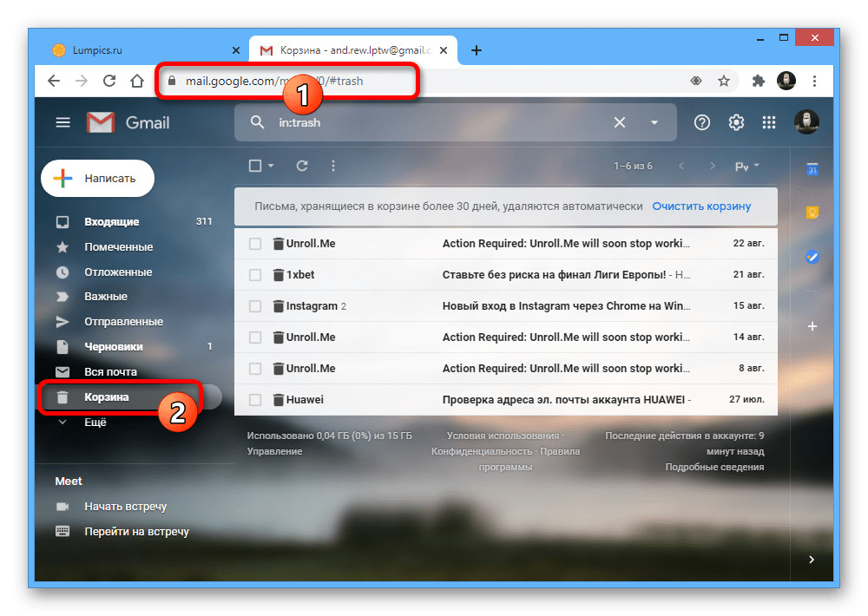The width and height of the screenshot is (868, 616).
Task: Open Gmail settings gear icon
Action: coord(736,122)
